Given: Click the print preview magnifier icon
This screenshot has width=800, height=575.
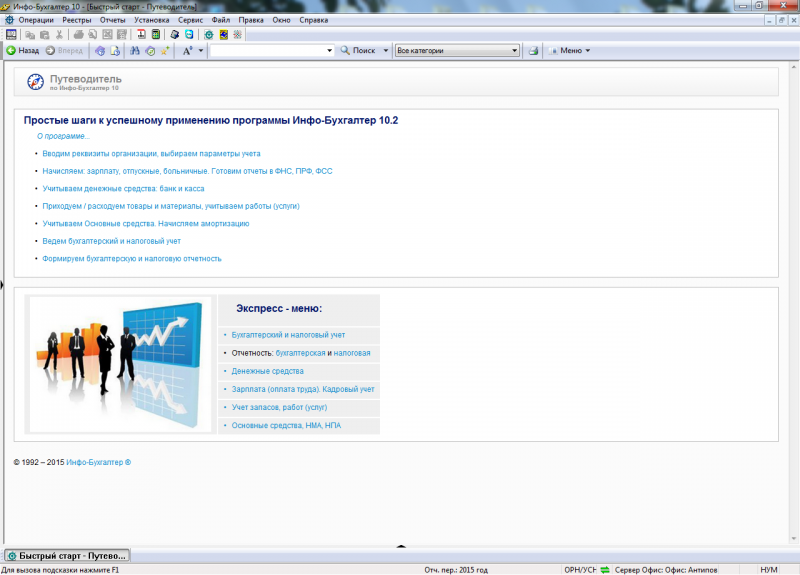Looking at the screenshot, I should (92, 35).
